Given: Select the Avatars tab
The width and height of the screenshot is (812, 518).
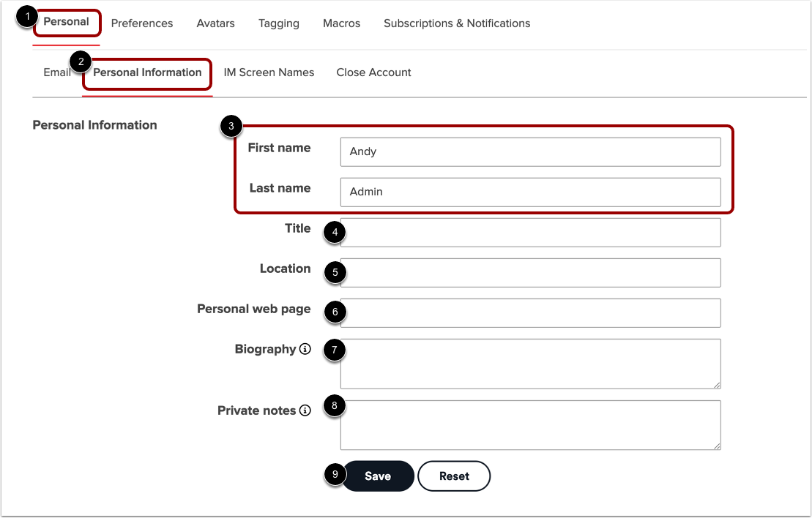Looking at the screenshot, I should (x=215, y=23).
